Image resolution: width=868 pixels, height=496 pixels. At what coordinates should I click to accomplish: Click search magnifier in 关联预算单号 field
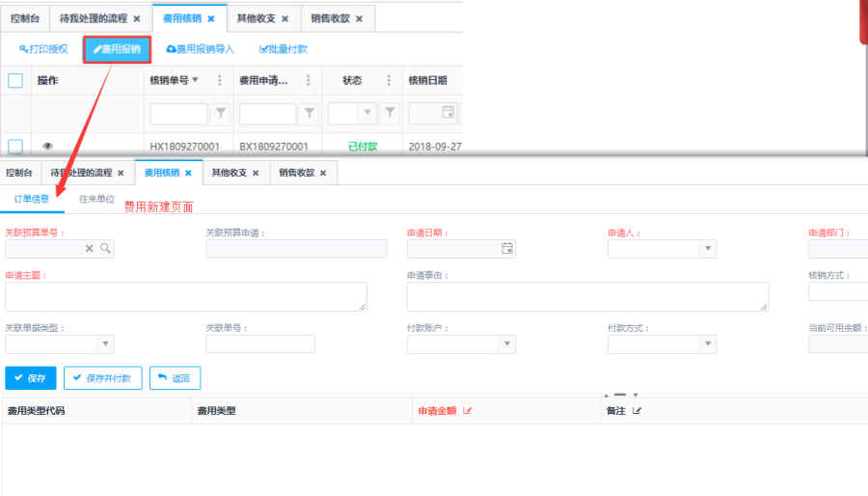click(105, 249)
